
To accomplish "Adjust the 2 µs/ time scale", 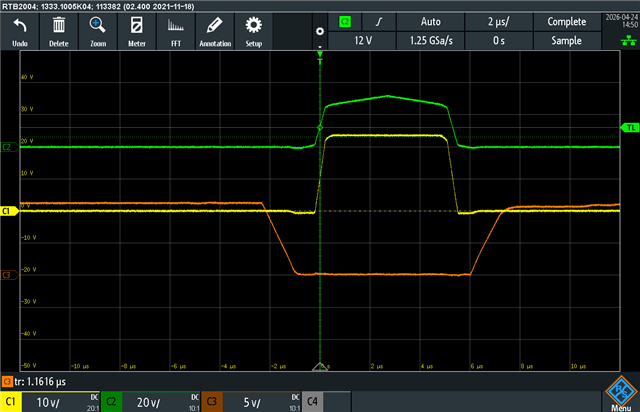I will point(499,22).
